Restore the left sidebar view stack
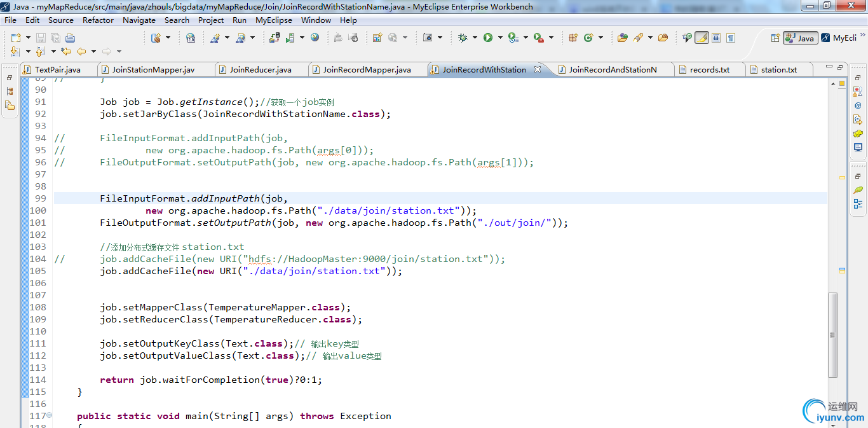This screenshot has width=868, height=428. pyautogui.click(x=10, y=78)
